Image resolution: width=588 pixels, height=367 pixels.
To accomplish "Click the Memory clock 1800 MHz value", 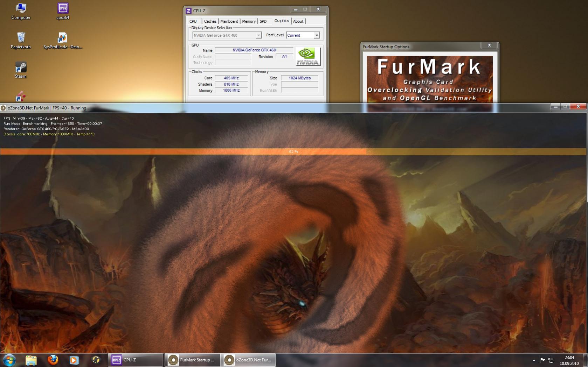I will pyautogui.click(x=231, y=90).
